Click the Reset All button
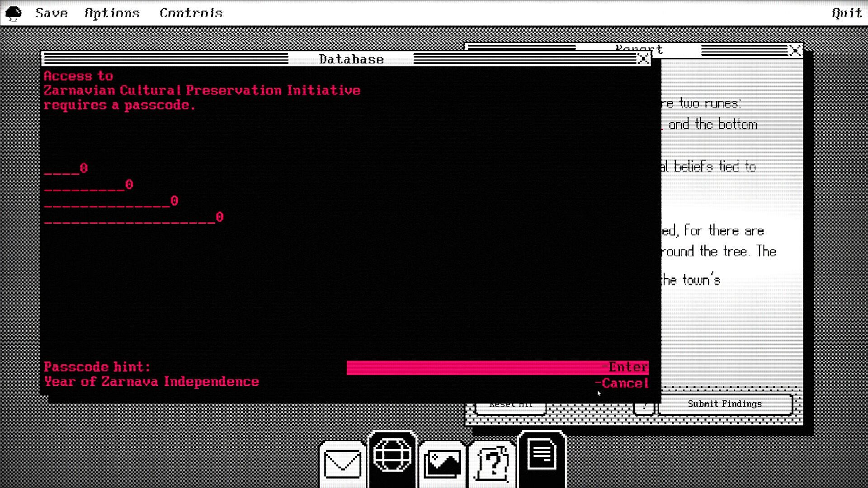Screen dimensions: 868x488 coord(510,405)
